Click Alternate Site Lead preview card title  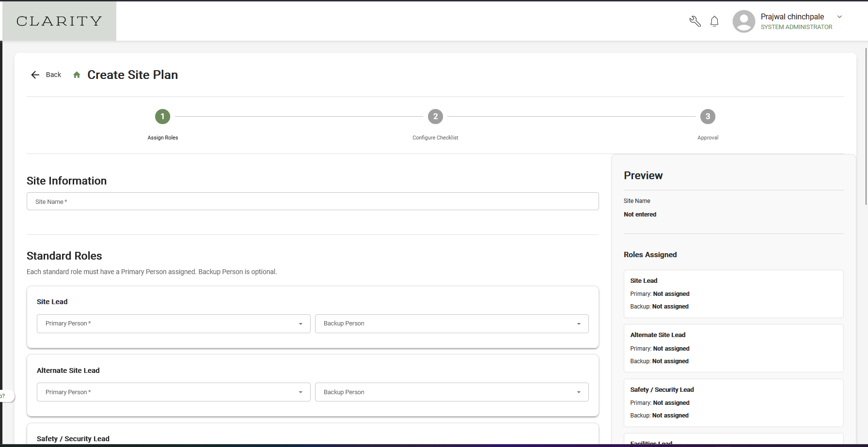click(x=658, y=335)
